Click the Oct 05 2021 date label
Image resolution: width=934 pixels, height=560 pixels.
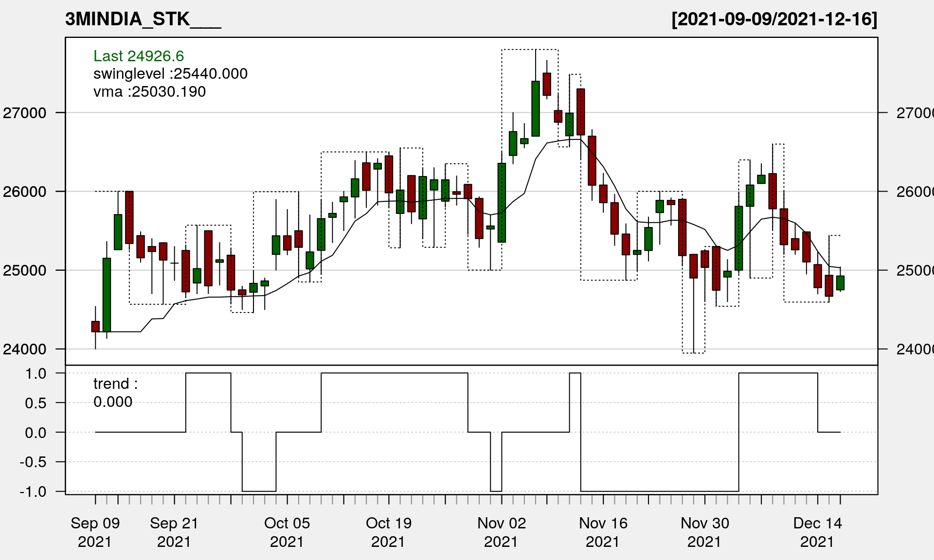point(287,532)
